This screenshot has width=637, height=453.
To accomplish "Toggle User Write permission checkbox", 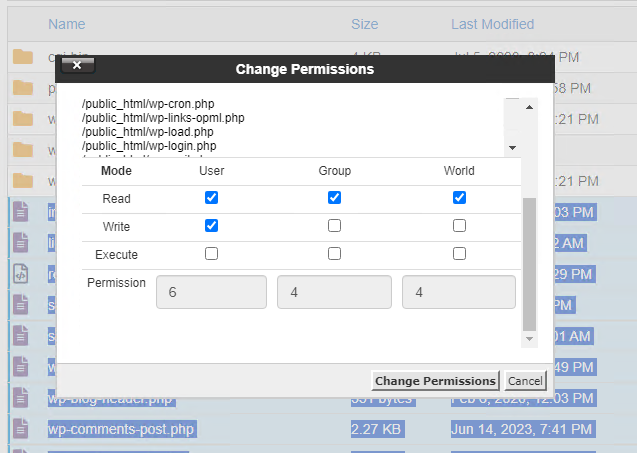I will [x=211, y=225].
